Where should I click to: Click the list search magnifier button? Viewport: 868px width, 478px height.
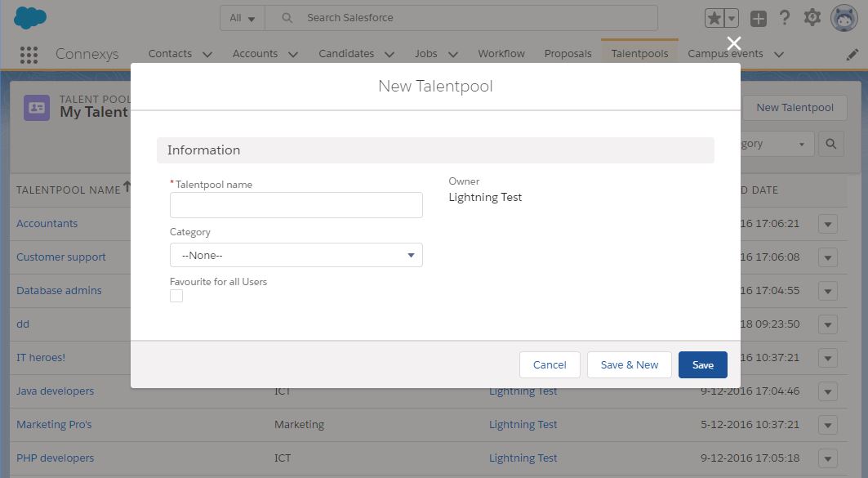click(x=831, y=144)
